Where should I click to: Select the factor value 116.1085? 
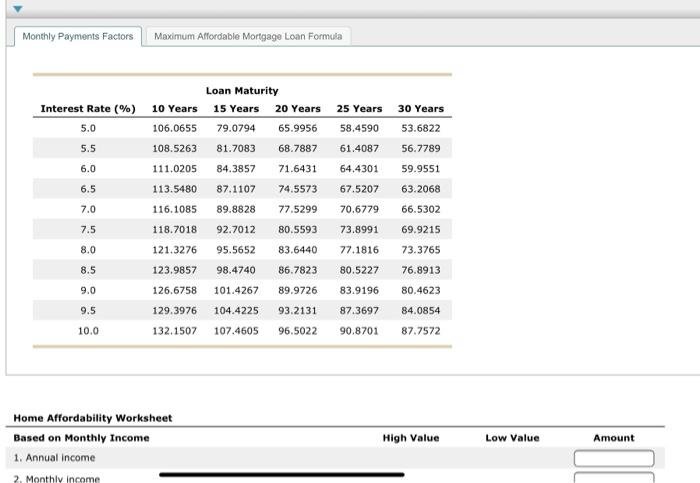(x=175, y=209)
